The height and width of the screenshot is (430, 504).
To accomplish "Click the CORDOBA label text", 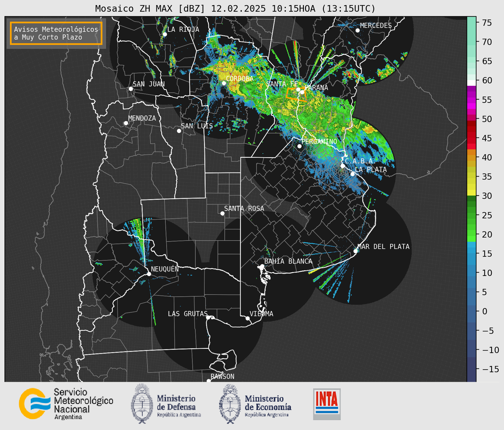I will [240, 79].
